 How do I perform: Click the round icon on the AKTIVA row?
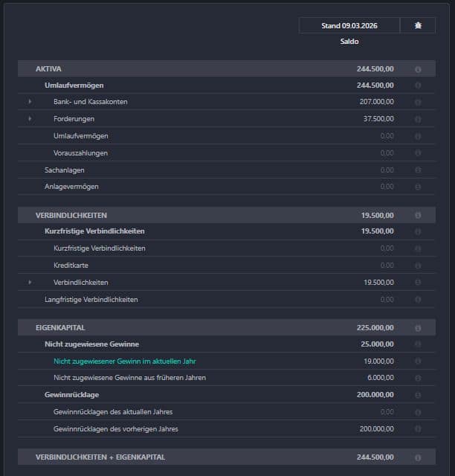[418, 69]
